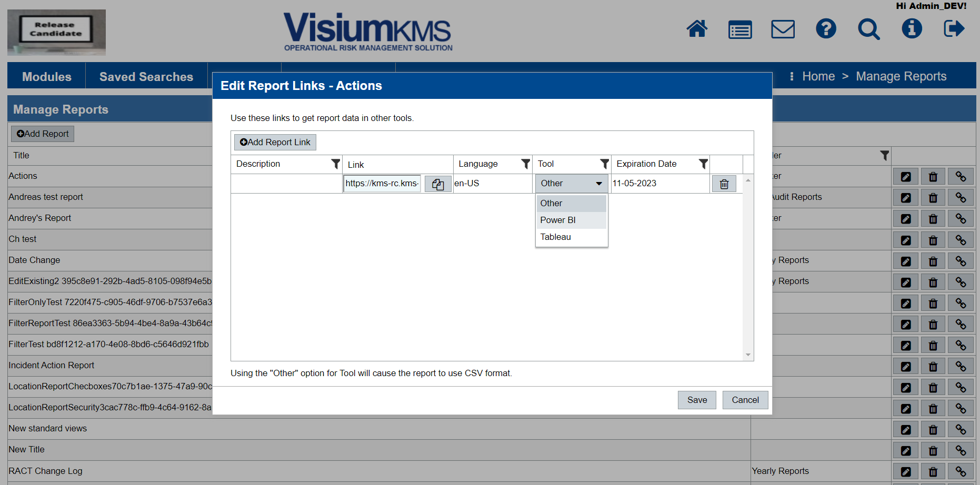This screenshot has width=980, height=485.
Task: Go to the Home page icon
Action: [697, 28]
